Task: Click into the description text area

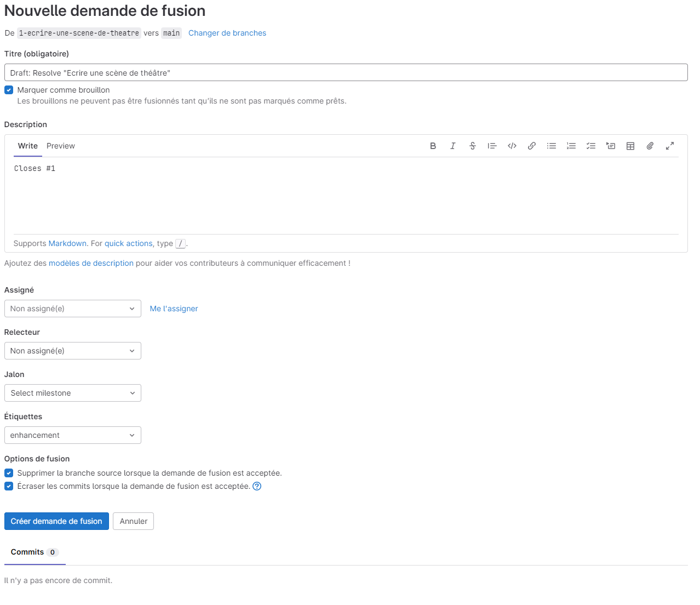Action: [346, 196]
